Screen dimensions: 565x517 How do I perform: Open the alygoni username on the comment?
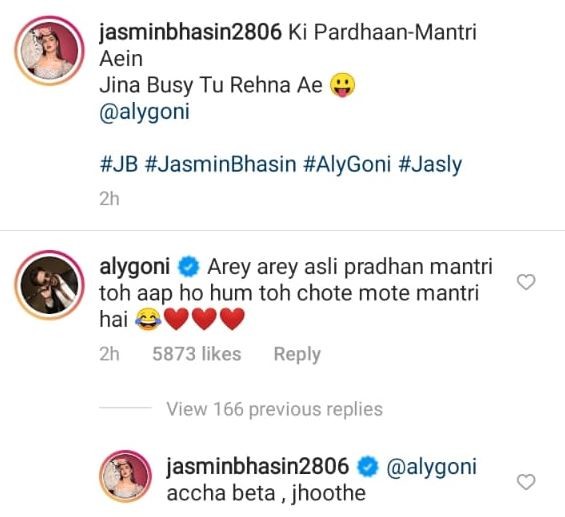pyautogui.click(x=134, y=267)
